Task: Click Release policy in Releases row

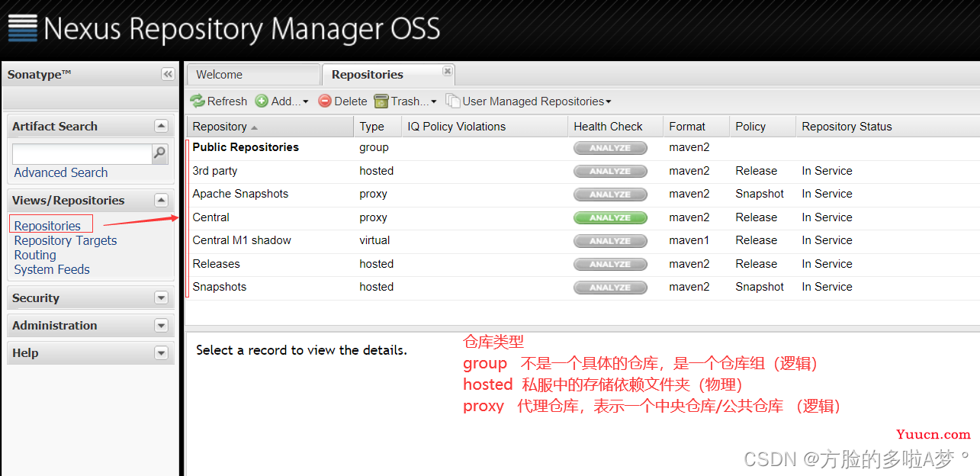Action: 757,264
